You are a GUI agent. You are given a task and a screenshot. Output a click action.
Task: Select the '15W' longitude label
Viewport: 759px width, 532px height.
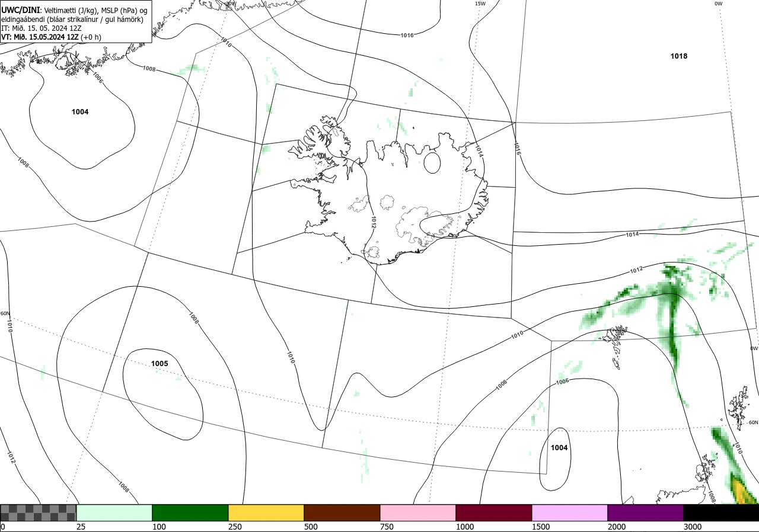tap(480, 4)
